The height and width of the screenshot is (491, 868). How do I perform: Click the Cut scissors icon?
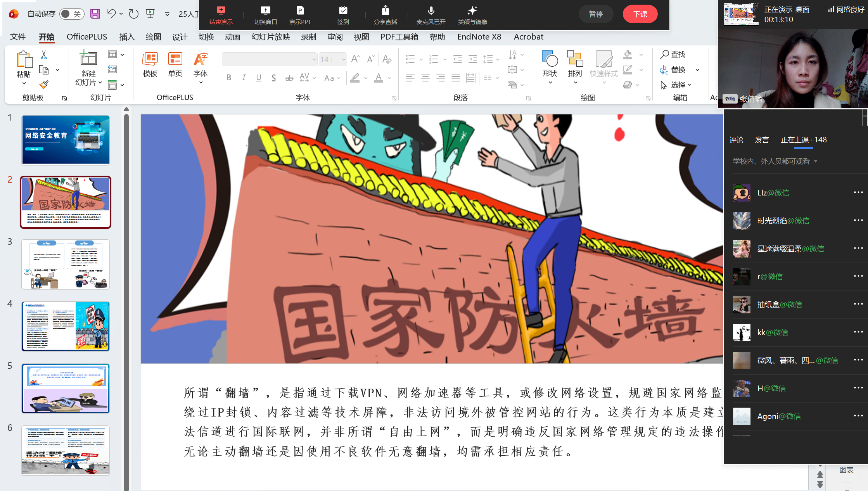point(44,55)
